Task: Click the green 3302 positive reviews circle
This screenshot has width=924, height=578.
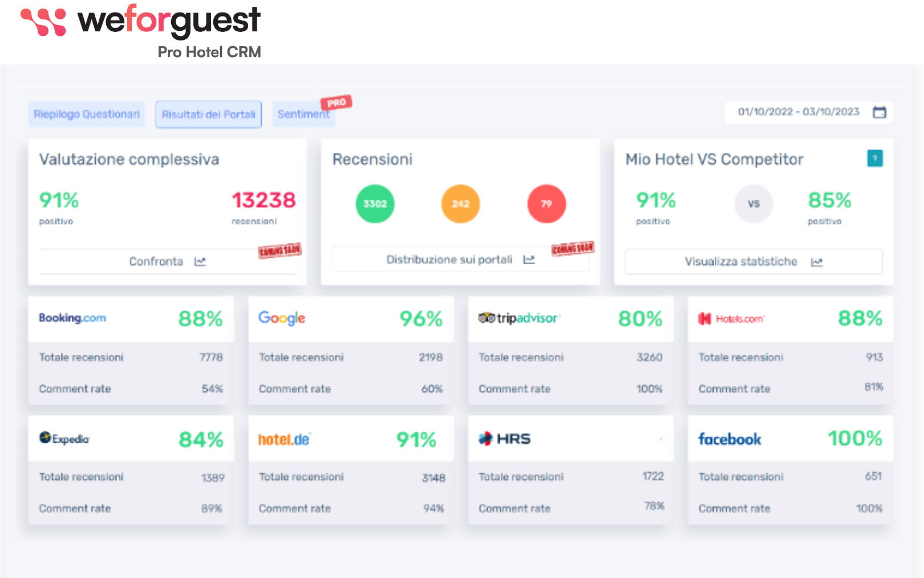Action: click(375, 204)
